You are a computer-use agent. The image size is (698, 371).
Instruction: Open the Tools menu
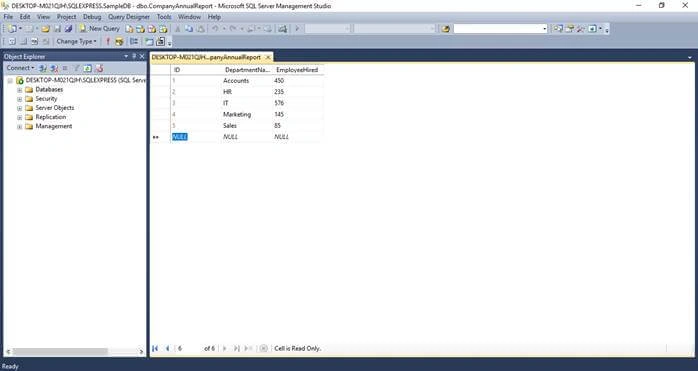coord(164,16)
